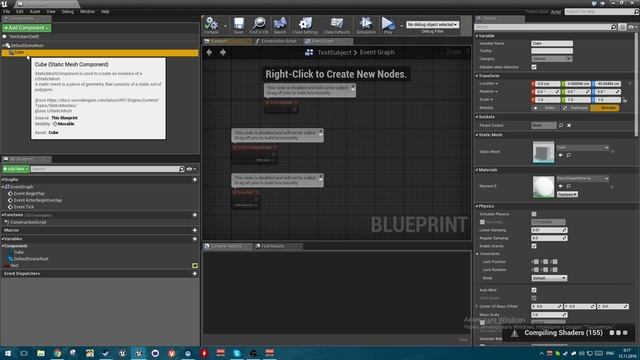Toggle the Auto Weld checkbox
The image size is (640, 360).
pyautogui.click(x=534, y=290)
